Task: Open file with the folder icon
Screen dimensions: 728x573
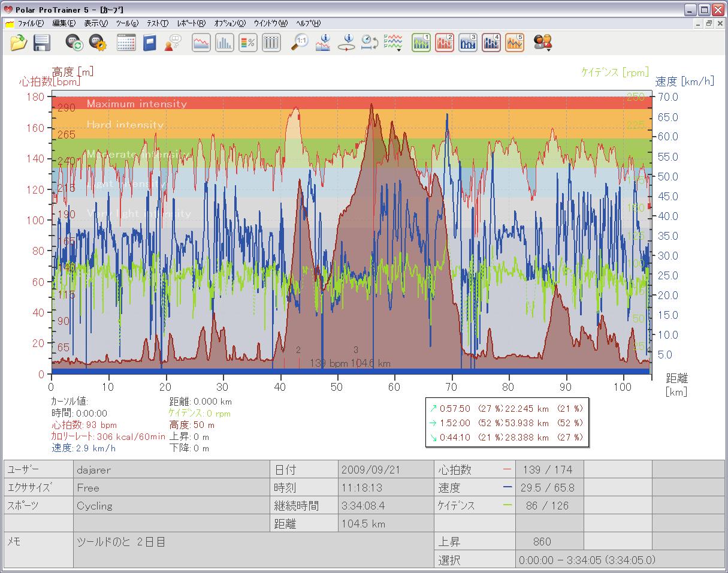Action: [x=19, y=43]
